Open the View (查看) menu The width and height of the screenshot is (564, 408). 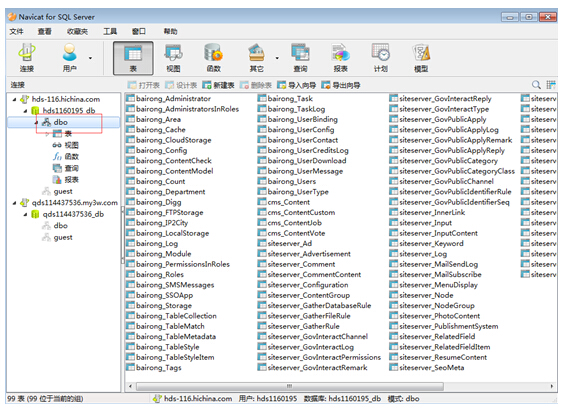(x=45, y=32)
